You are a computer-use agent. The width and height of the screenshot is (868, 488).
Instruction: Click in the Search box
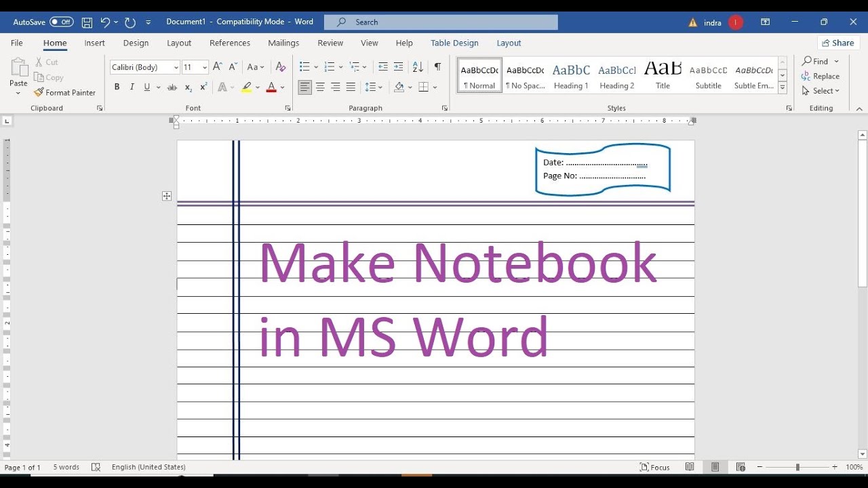[x=441, y=22]
